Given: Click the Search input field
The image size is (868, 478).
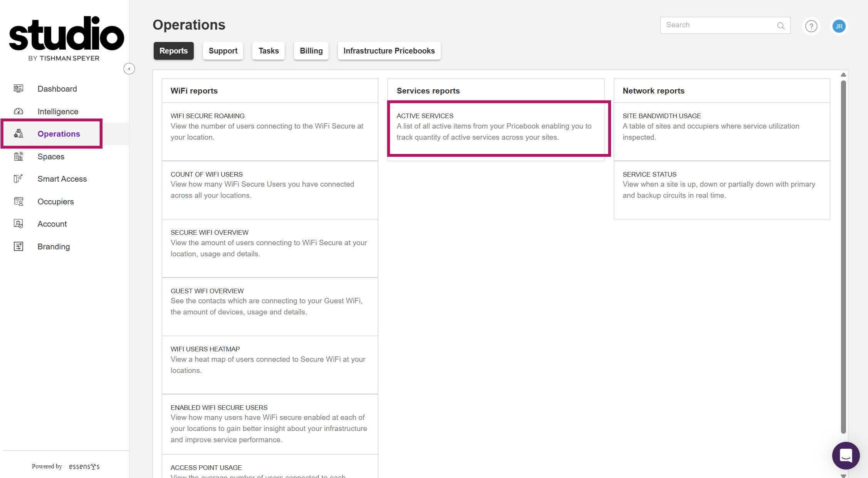Looking at the screenshot, I should click(x=717, y=25).
